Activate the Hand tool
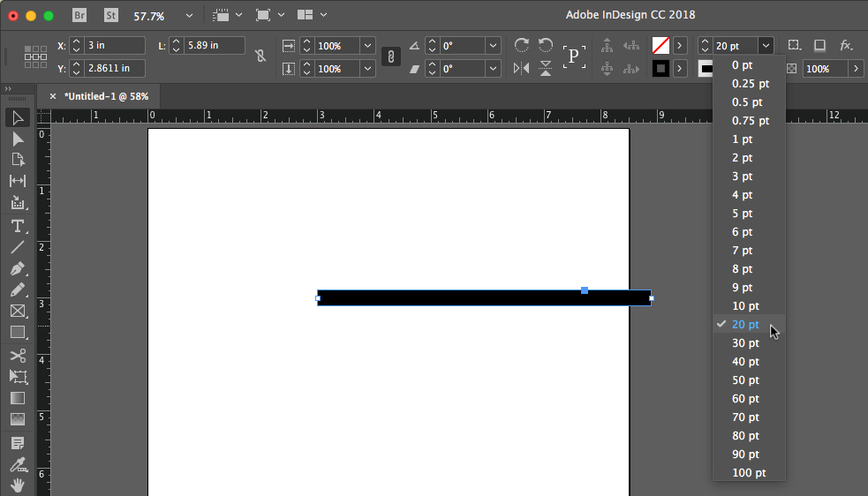868x496 pixels. (17, 485)
